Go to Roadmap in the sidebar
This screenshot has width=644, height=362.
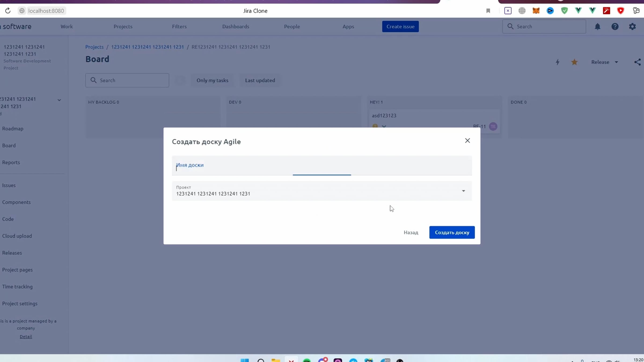click(x=13, y=129)
